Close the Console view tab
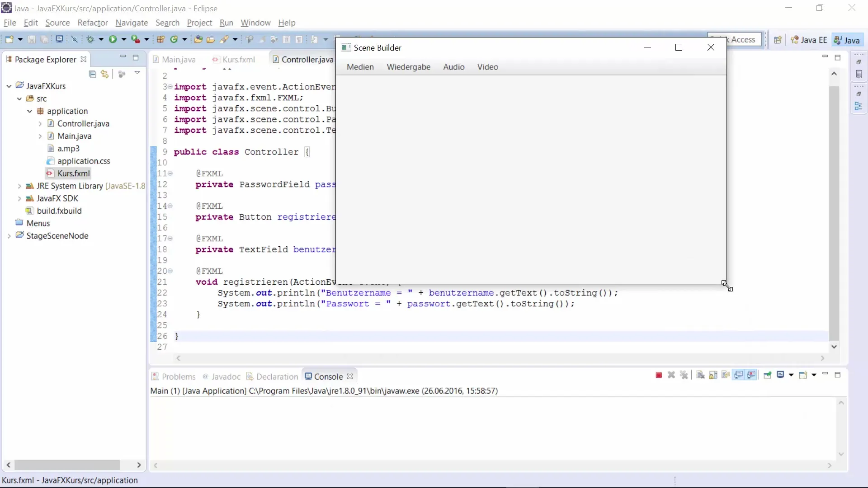 350,376
